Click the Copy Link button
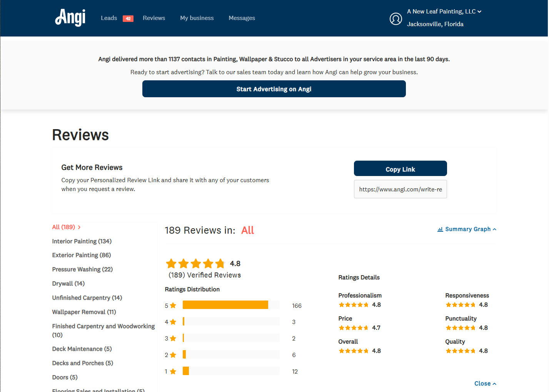This screenshot has width=549, height=392. point(400,169)
